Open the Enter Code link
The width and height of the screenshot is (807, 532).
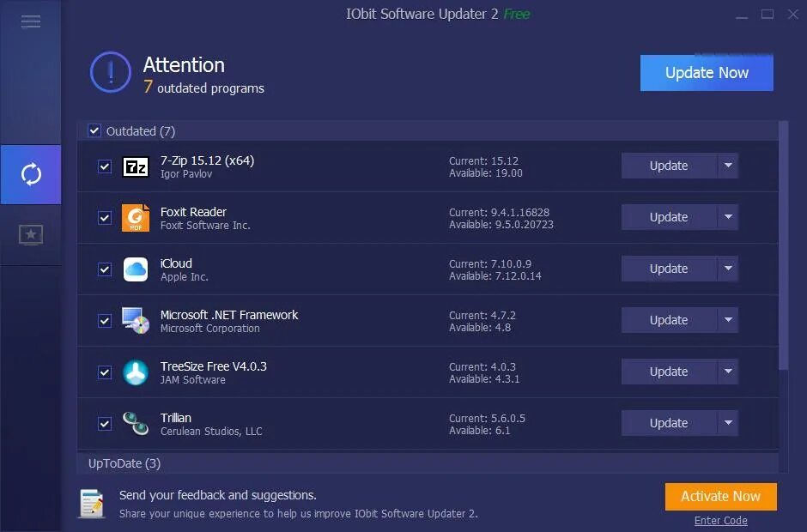tap(720, 521)
